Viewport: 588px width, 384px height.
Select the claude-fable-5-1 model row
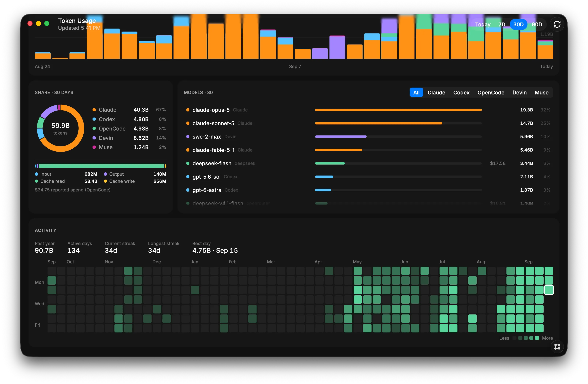click(368, 150)
